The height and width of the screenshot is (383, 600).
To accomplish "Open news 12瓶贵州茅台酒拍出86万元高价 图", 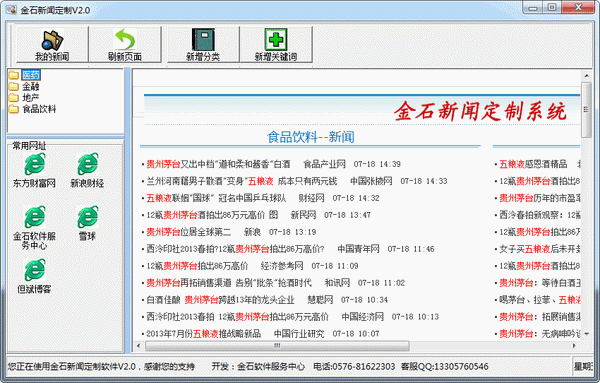I will pos(212,215).
